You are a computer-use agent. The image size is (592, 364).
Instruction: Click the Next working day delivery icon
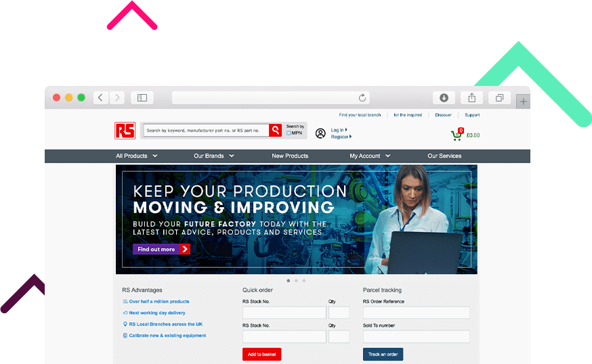[x=125, y=313]
